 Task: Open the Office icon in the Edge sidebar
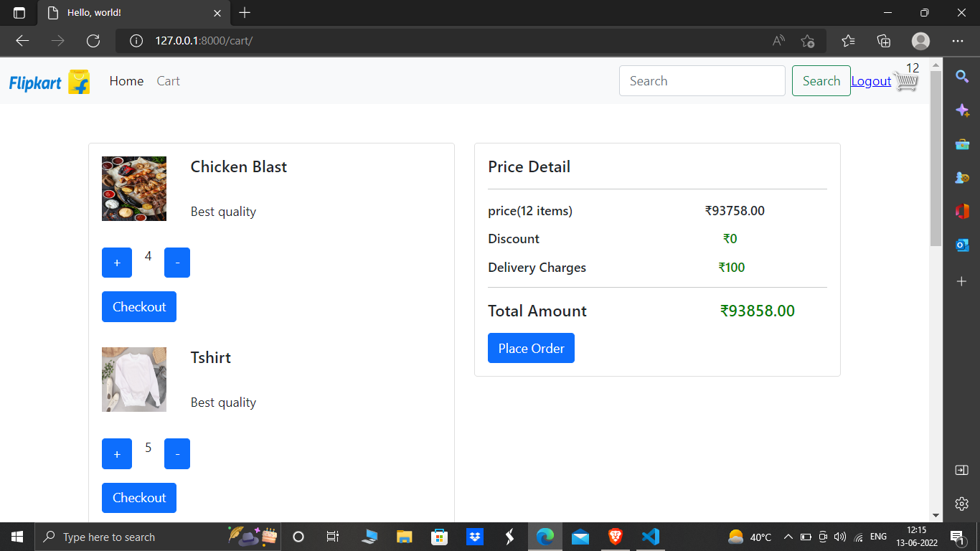961,211
